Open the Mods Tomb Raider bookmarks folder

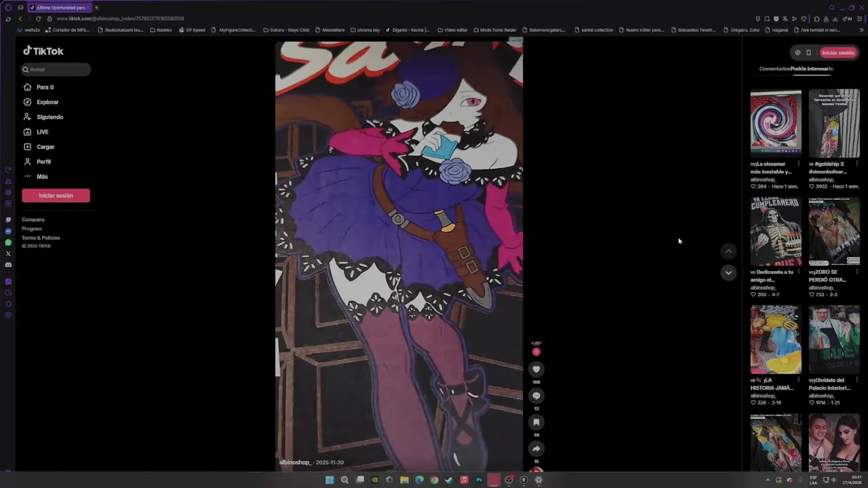(x=495, y=30)
